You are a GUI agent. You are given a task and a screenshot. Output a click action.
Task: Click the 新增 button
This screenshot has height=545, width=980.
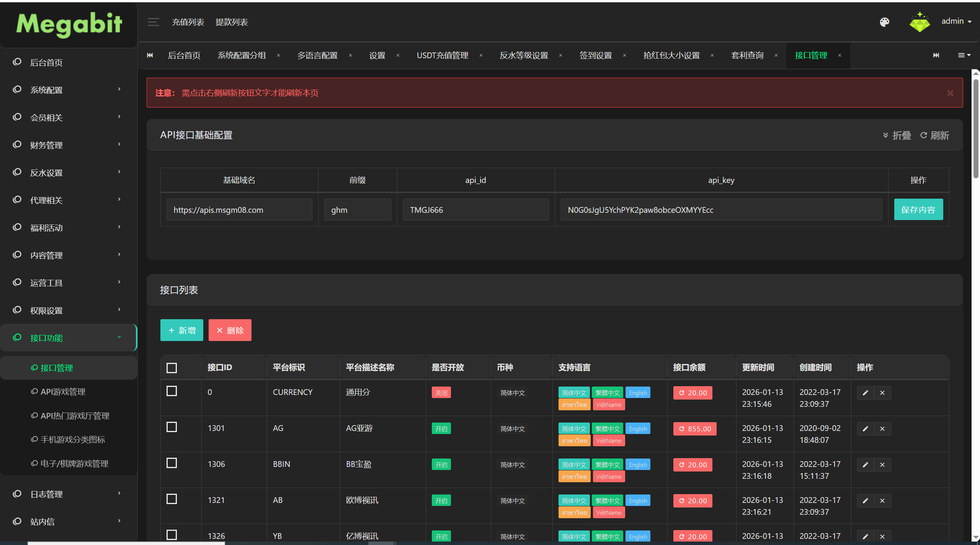point(181,330)
